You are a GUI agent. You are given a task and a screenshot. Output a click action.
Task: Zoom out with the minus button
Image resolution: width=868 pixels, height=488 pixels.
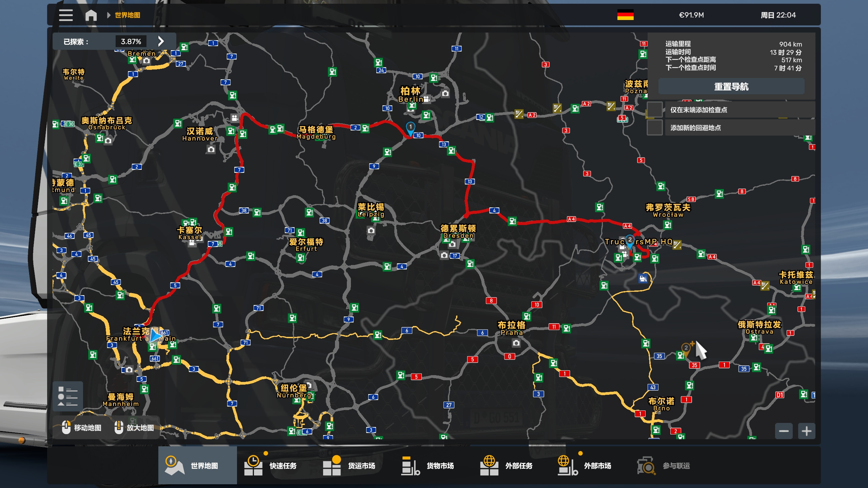point(784,431)
